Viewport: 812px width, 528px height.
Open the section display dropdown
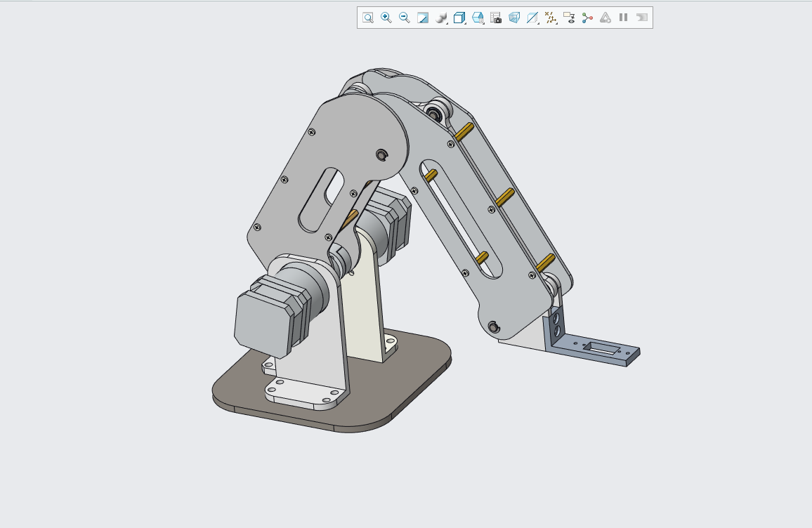point(532,18)
